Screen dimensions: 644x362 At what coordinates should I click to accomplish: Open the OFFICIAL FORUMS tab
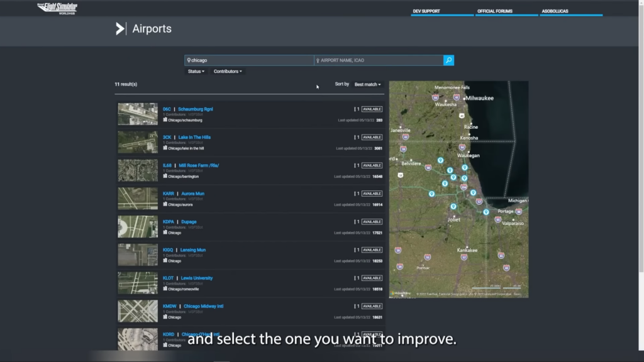pyautogui.click(x=506, y=11)
